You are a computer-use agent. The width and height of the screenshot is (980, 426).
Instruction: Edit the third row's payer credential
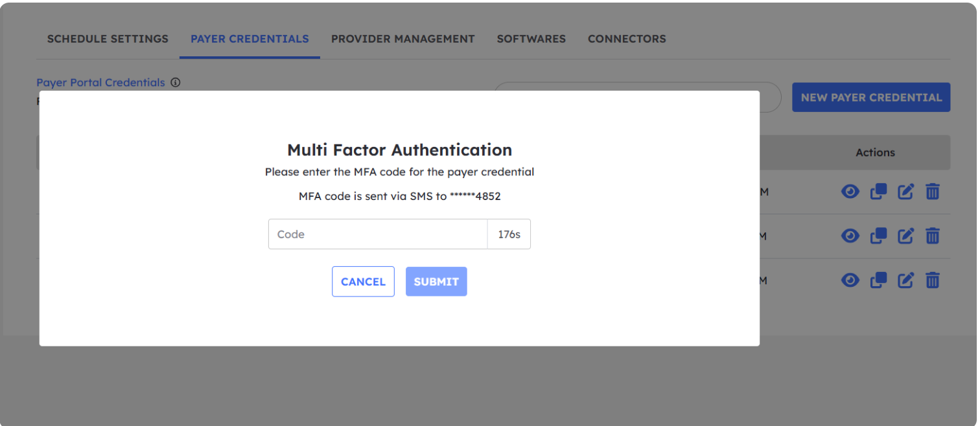click(x=905, y=280)
